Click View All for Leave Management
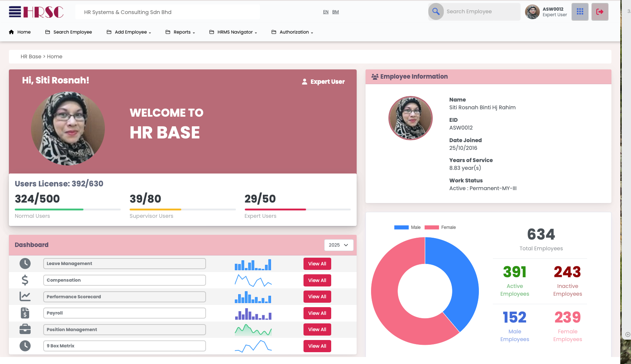Screen dimensions: 631x364 (x=317, y=264)
